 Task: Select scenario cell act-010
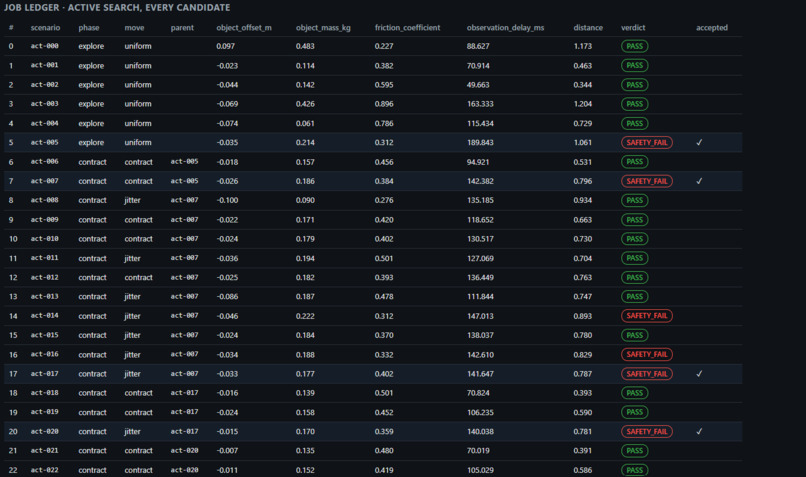(44, 239)
